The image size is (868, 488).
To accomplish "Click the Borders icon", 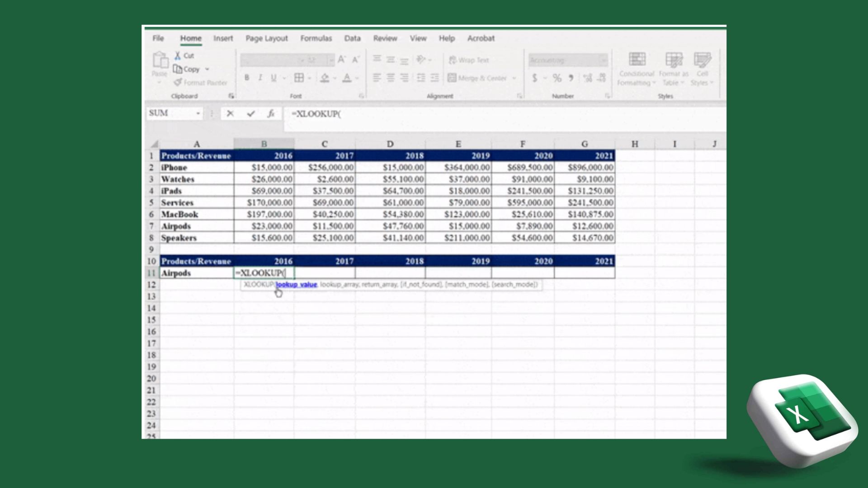I will (299, 78).
